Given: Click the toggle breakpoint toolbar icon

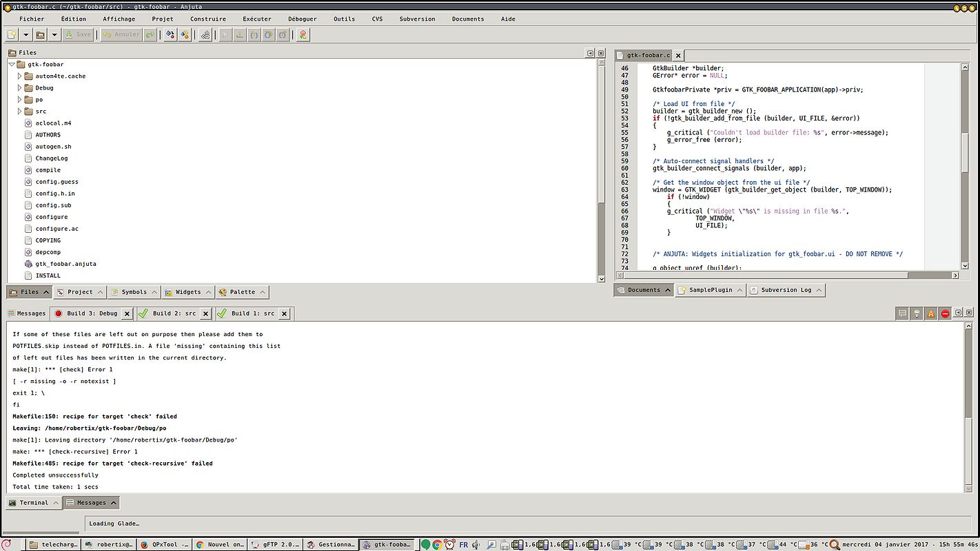Looking at the screenshot, I should pyautogui.click(x=170, y=34).
